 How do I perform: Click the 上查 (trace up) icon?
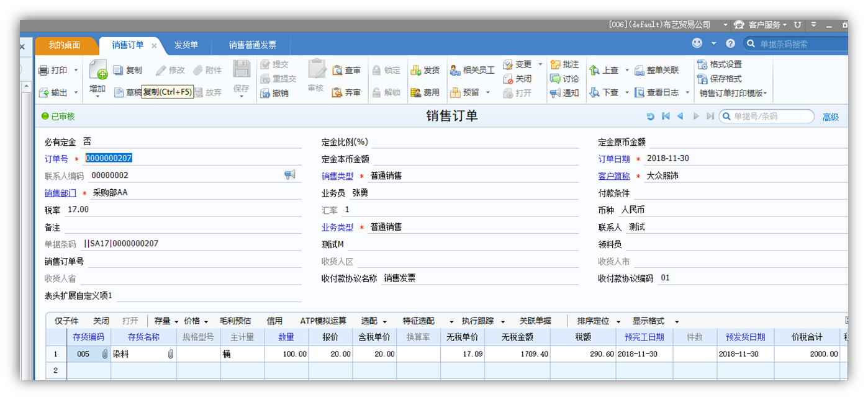pos(594,70)
